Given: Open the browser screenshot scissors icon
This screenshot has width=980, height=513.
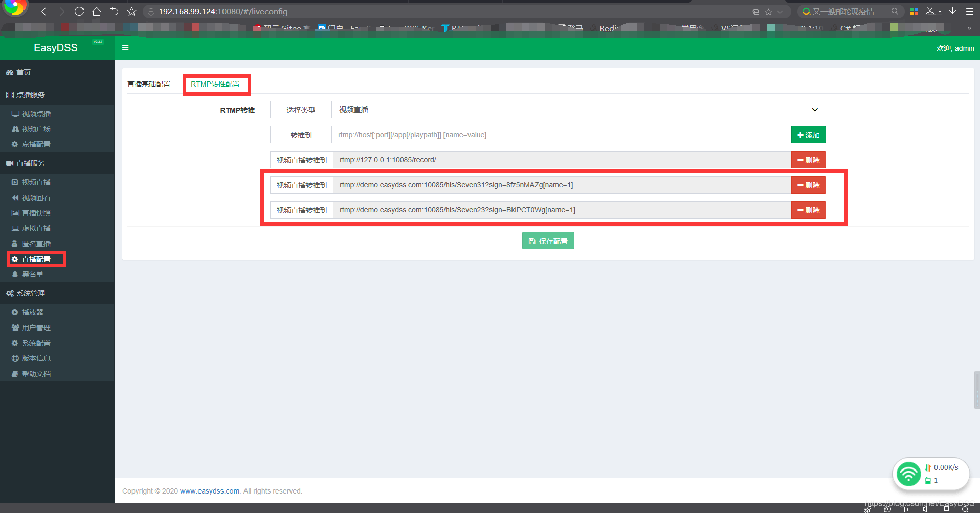Looking at the screenshot, I should pos(931,11).
